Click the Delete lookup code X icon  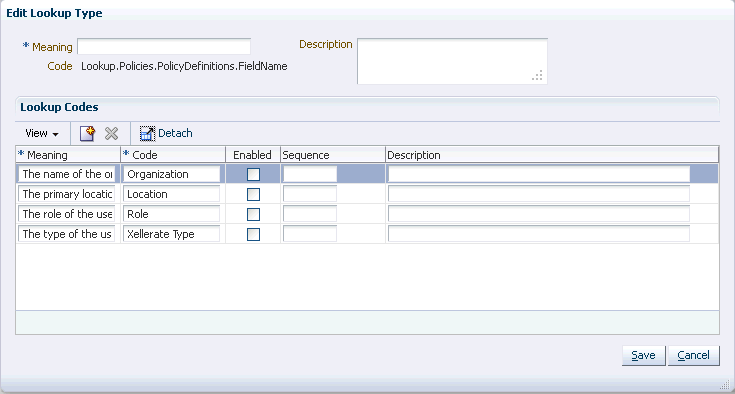[112, 134]
